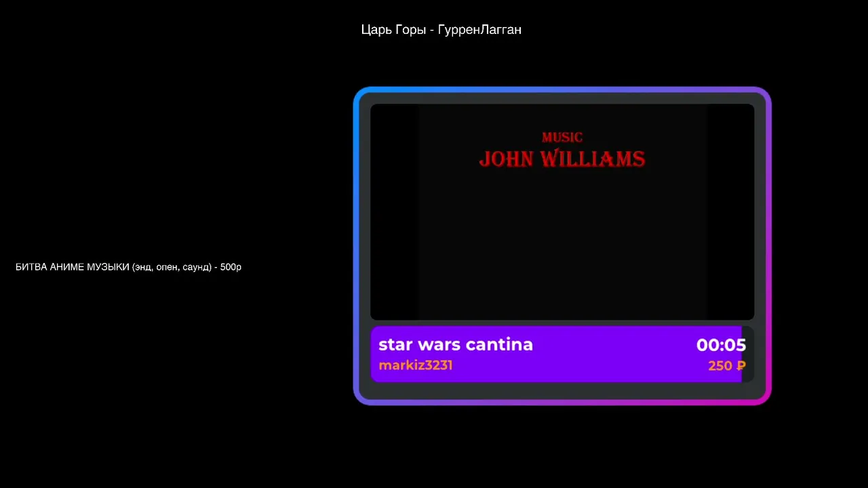Click the 'БИТВА АНИМЕ МУЗЫКИ' 500р text
The width and height of the screenshot is (868, 488).
coord(128,267)
